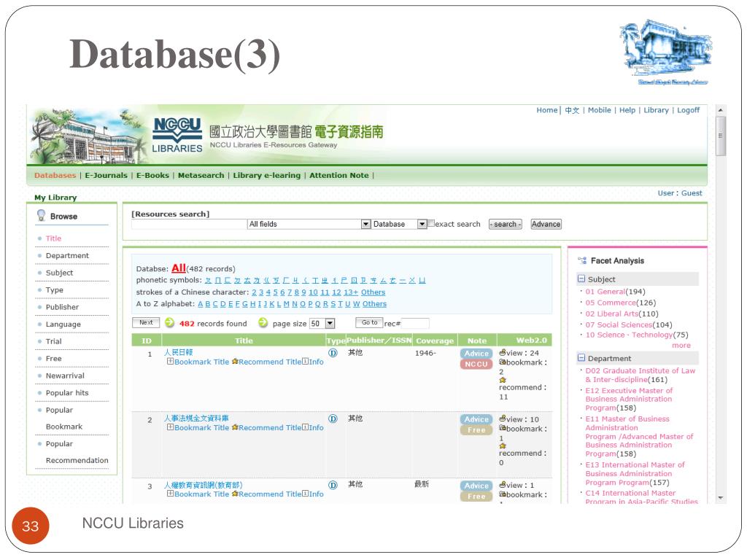Screen dimensions: 747x560
Task: Click the Home link
Action: (x=547, y=110)
